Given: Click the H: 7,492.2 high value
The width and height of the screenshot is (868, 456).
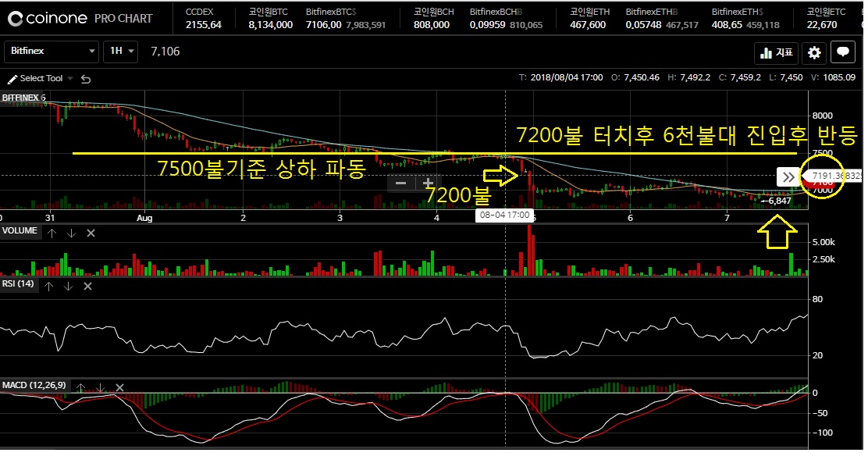Looking at the screenshot, I should [688, 77].
